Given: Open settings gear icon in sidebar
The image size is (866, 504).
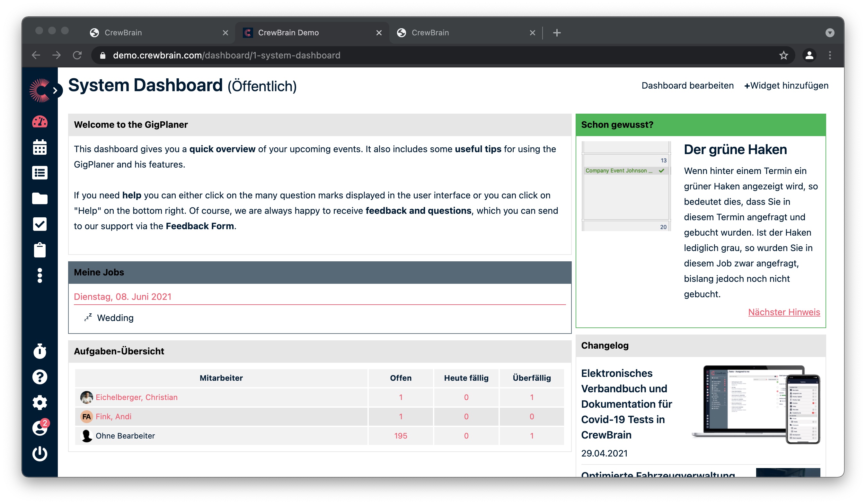Looking at the screenshot, I should point(40,403).
